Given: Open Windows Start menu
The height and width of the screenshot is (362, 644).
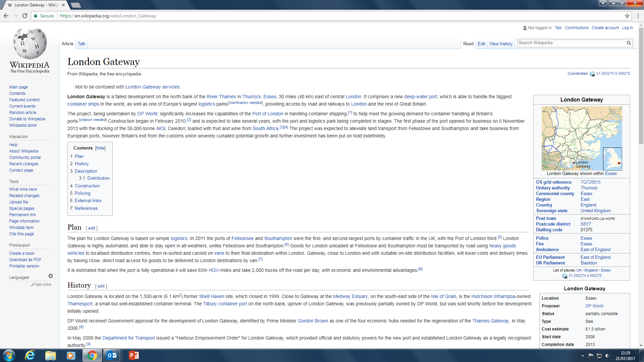Looking at the screenshot, I should point(9,355).
